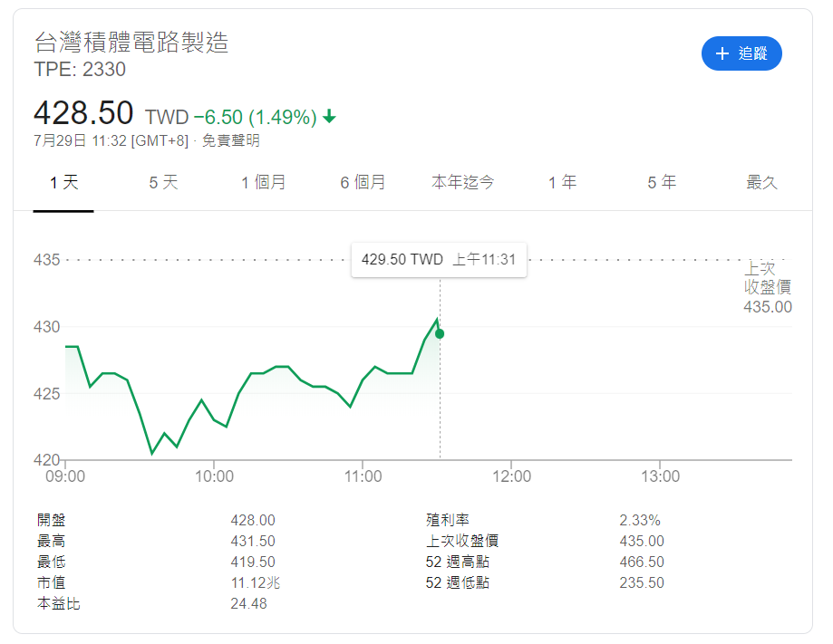Click the plus icon in 追蹤 button
Screen dimensions: 833x644
722,53
